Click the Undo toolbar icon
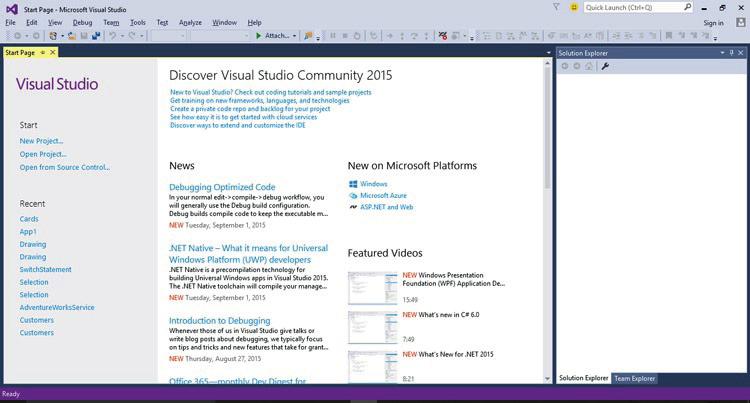This screenshot has height=403, width=750. 112,36
